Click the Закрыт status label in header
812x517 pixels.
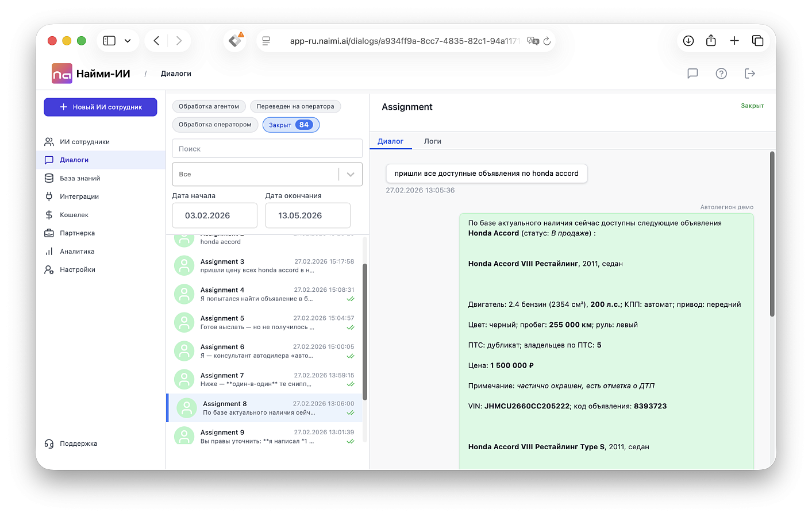click(x=752, y=106)
